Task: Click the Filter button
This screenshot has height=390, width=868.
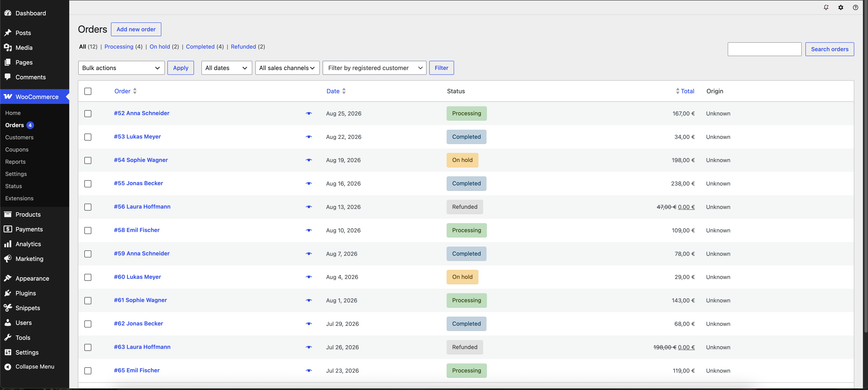Action: point(441,68)
